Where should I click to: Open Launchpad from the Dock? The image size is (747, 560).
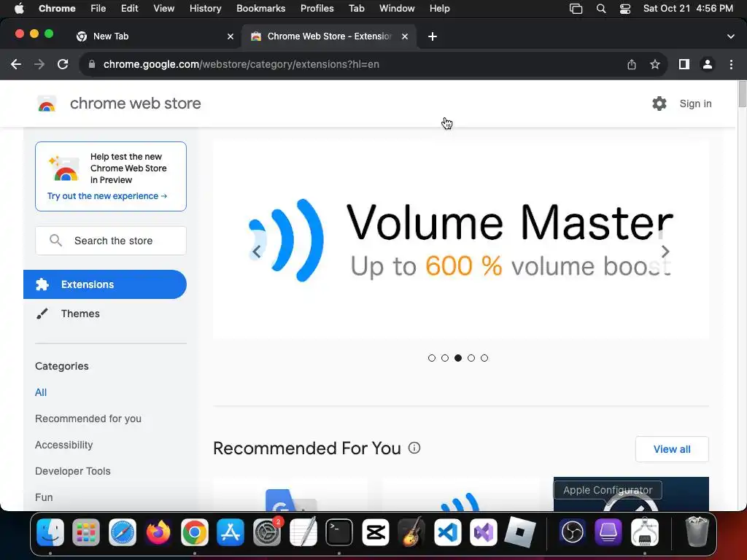pyautogui.click(x=86, y=532)
